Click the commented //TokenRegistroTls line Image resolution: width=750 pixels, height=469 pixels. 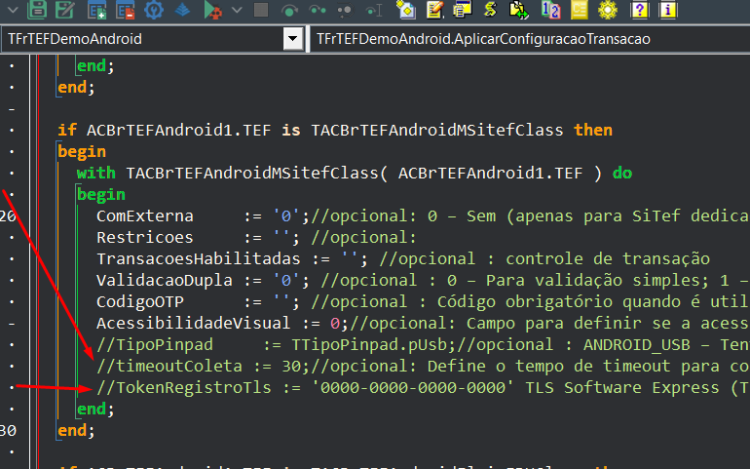(x=423, y=388)
